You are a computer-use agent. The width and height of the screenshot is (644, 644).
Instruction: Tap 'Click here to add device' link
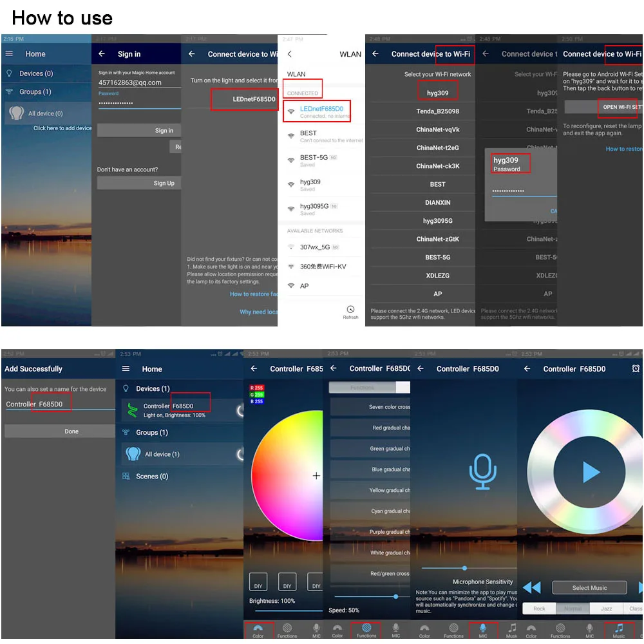point(62,128)
